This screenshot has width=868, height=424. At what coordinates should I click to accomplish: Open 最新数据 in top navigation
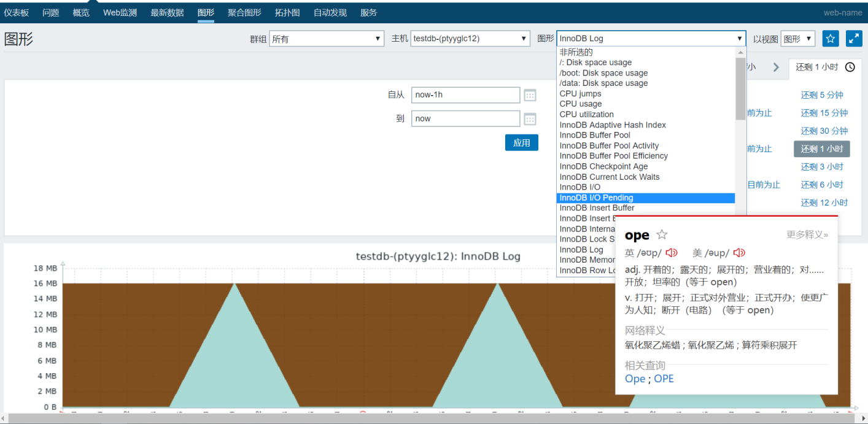pos(167,12)
